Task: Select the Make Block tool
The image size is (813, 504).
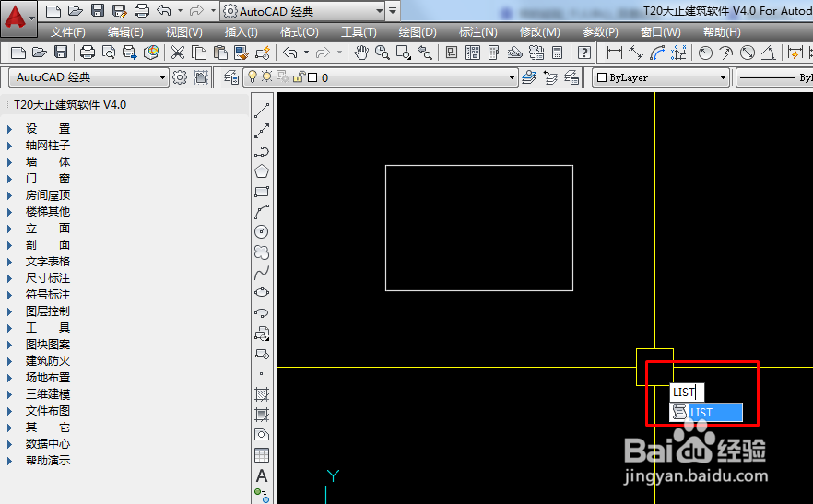Action: coord(262,354)
